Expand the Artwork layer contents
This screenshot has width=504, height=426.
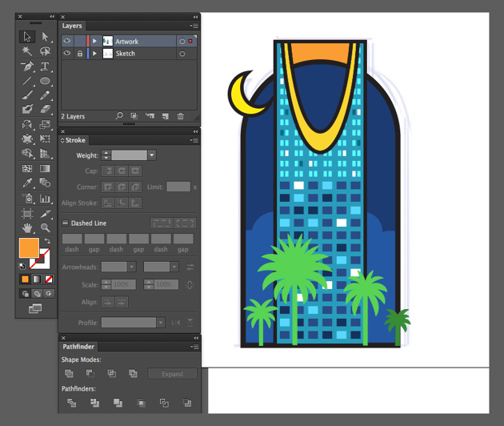[x=94, y=41]
